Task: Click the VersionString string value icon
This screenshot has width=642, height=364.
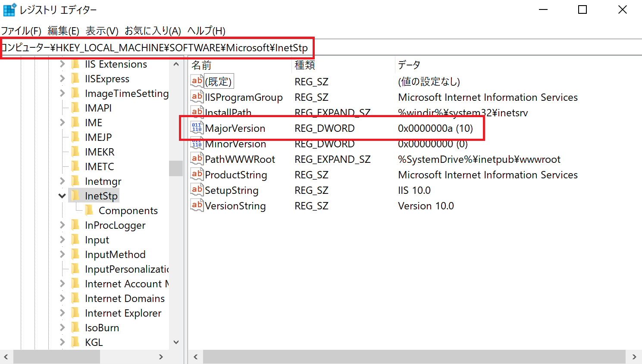Action: point(197,205)
